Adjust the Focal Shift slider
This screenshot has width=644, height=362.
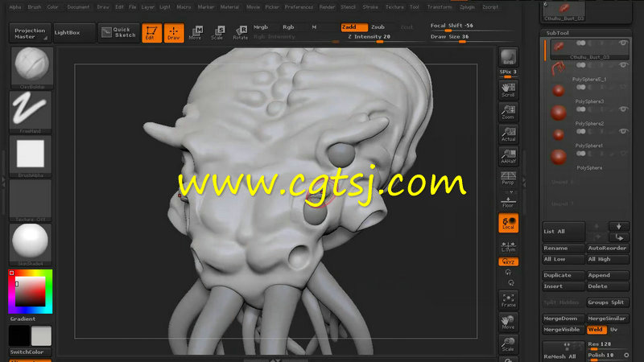click(x=470, y=27)
